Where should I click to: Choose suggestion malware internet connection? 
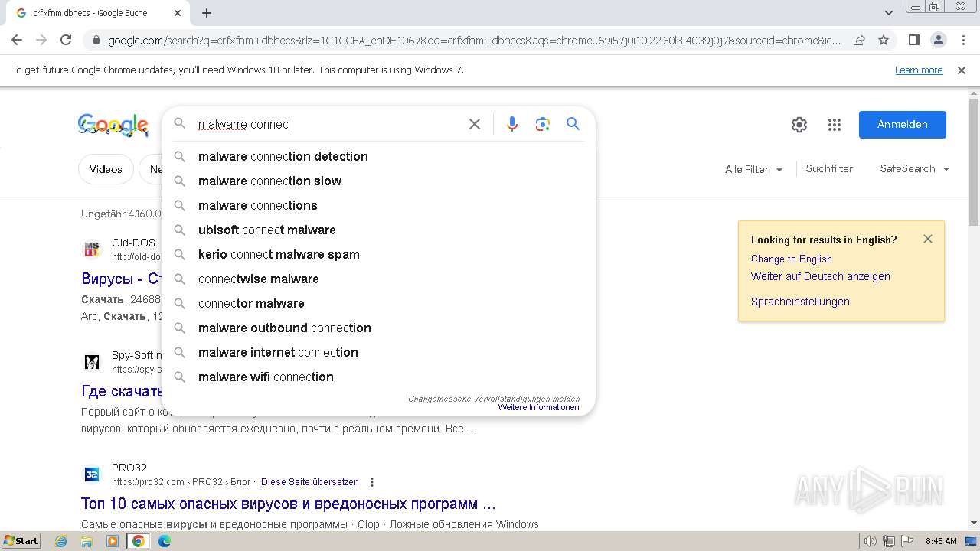(x=379, y=352)
